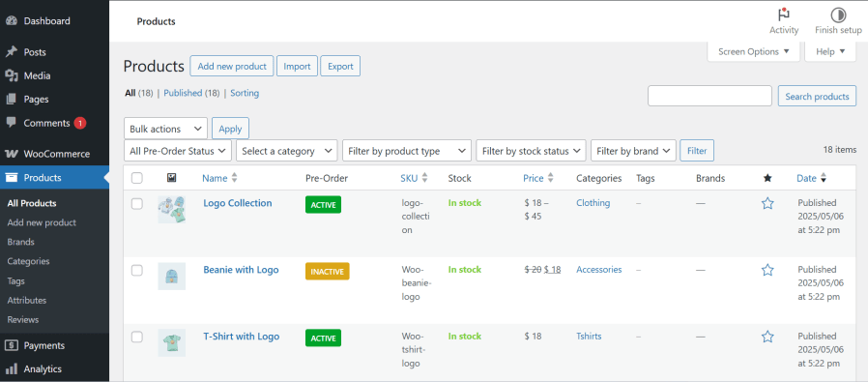Image resolution: width=868 pixels, height=382 pixels.
Task: Click the Date column sort arrow
Action: (824, 178)
